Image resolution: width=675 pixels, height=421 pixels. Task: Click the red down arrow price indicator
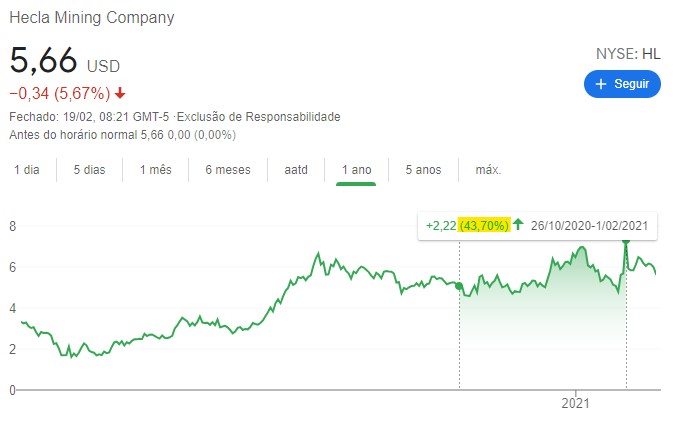tap(121, 94)
